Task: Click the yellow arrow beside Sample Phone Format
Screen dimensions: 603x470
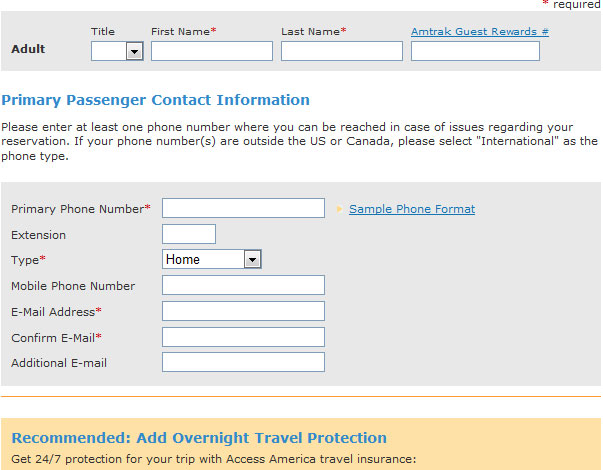Action: click(x=340, y=209)
